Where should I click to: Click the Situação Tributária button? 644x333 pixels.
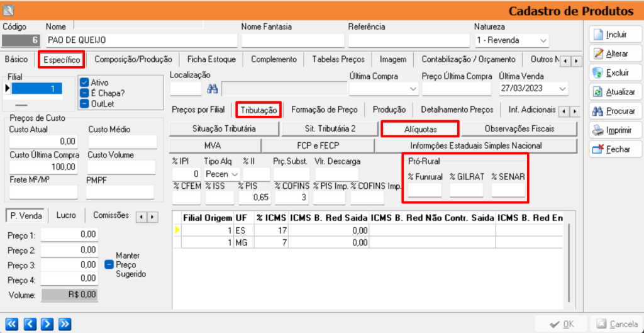point(224,129)
